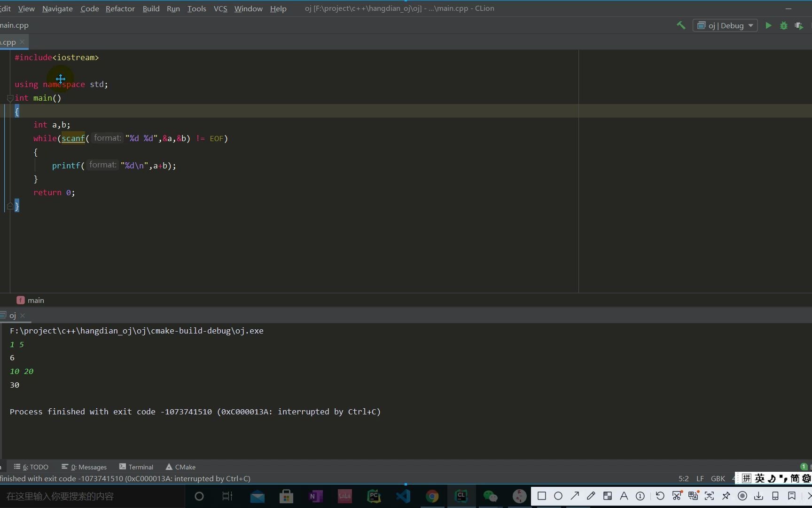This screenshot has height=508, width=812.
Task: Select the rectangle annotation tool
Action: click(x=541, y=496)
